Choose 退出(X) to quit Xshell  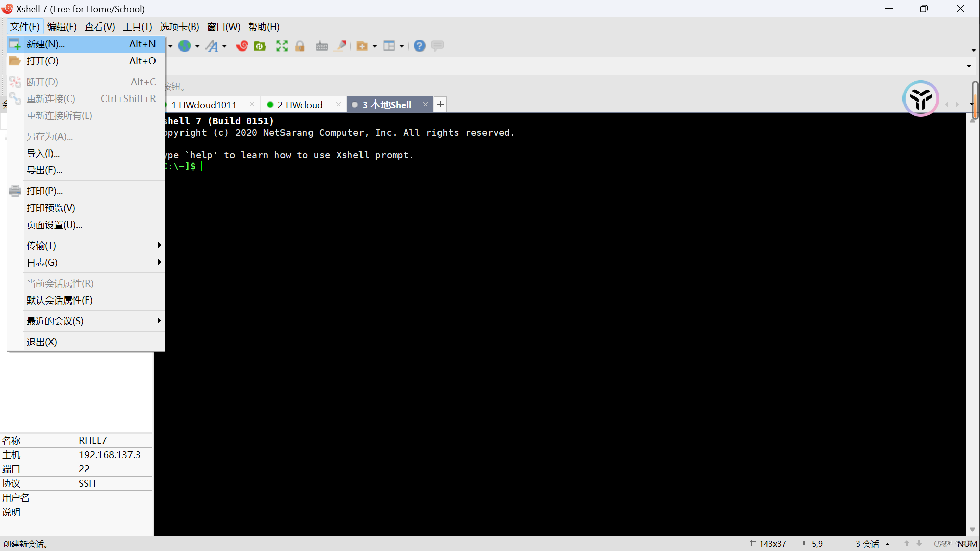pos(86,342)
